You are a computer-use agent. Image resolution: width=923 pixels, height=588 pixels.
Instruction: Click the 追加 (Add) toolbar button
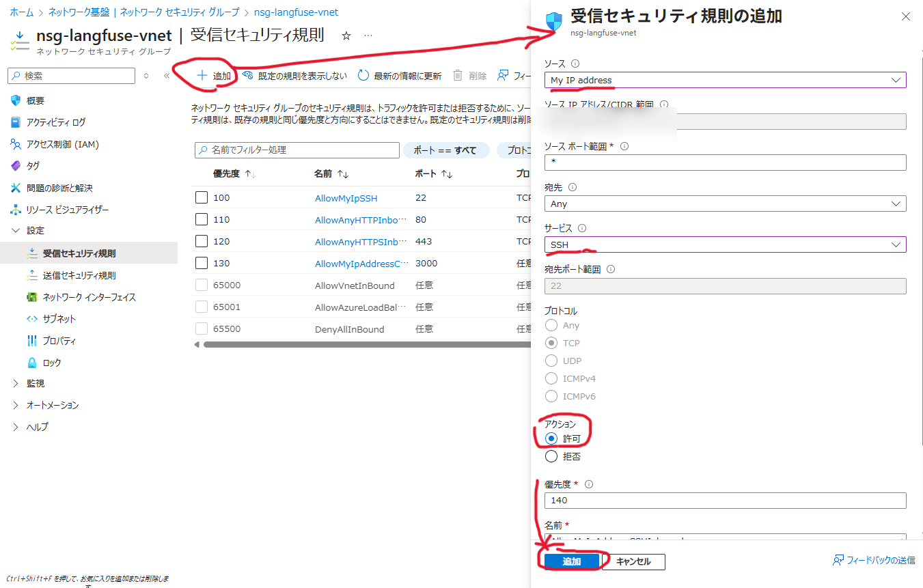pos(214,76)
